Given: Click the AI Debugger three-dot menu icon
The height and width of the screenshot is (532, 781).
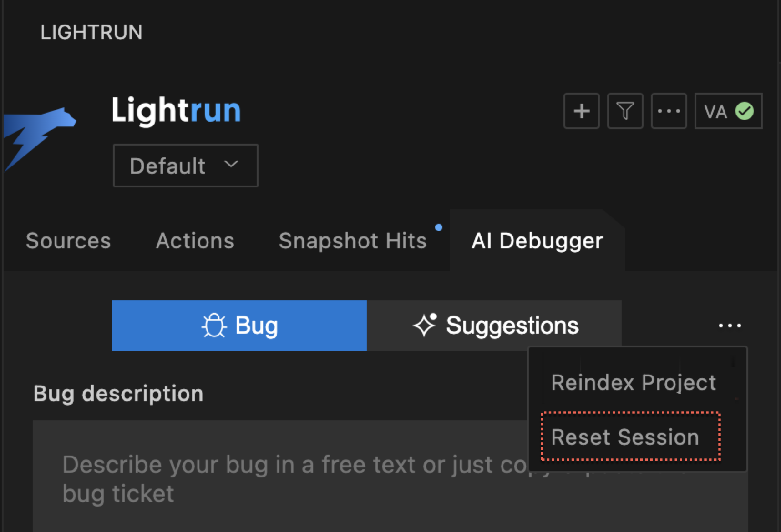Looking at the screenshot, I should [x=730, y=326].
